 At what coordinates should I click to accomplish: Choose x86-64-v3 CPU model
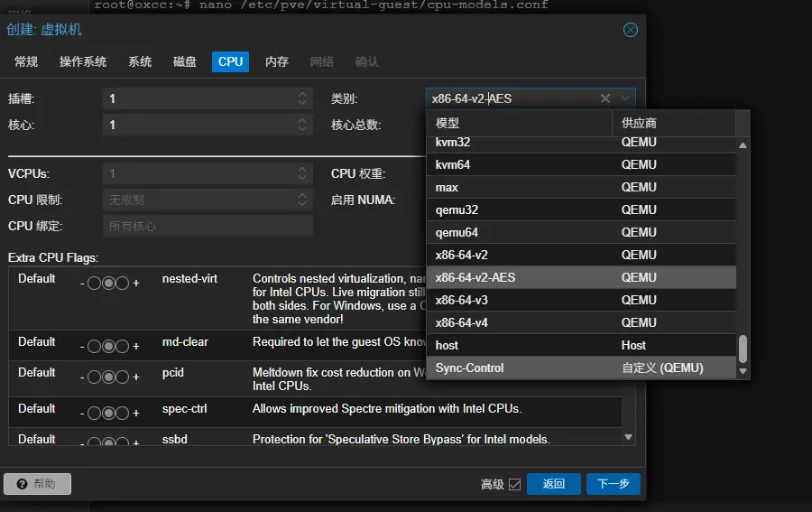581,300
